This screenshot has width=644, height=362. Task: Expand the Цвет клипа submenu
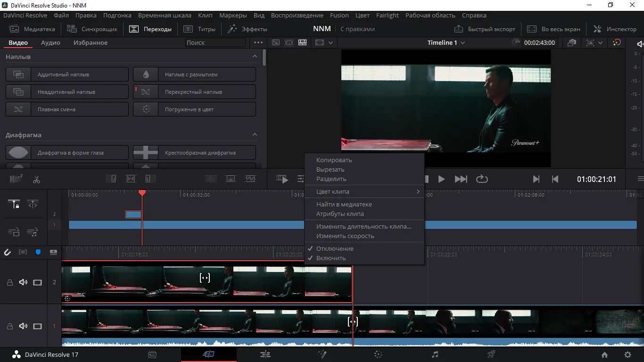364,191
